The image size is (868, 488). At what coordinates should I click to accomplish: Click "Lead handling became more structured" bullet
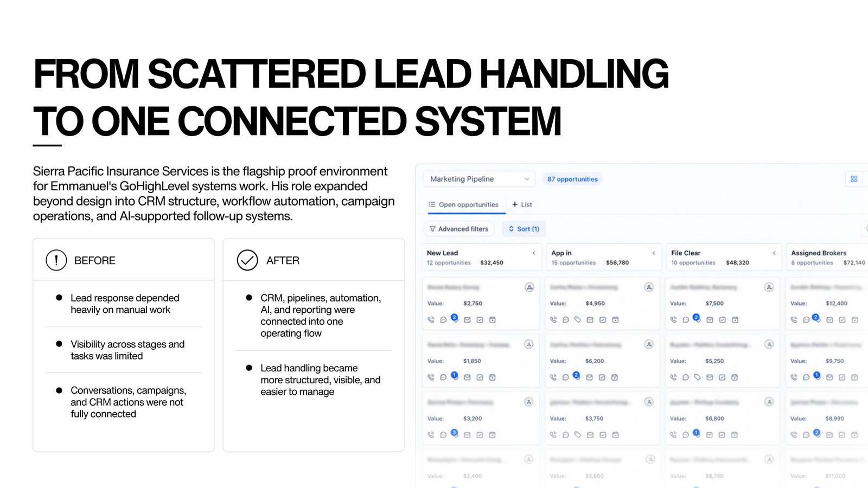click(321, 380)
